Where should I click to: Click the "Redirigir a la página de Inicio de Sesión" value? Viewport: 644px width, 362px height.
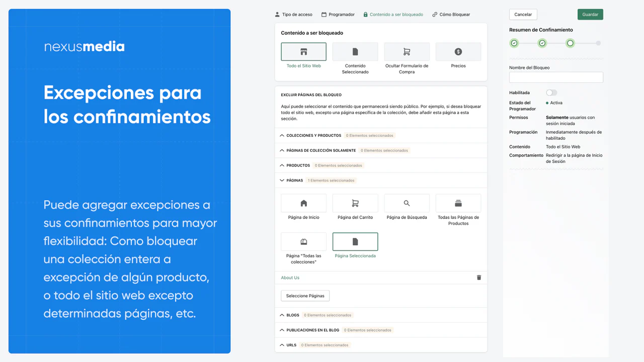pos(574,158)
